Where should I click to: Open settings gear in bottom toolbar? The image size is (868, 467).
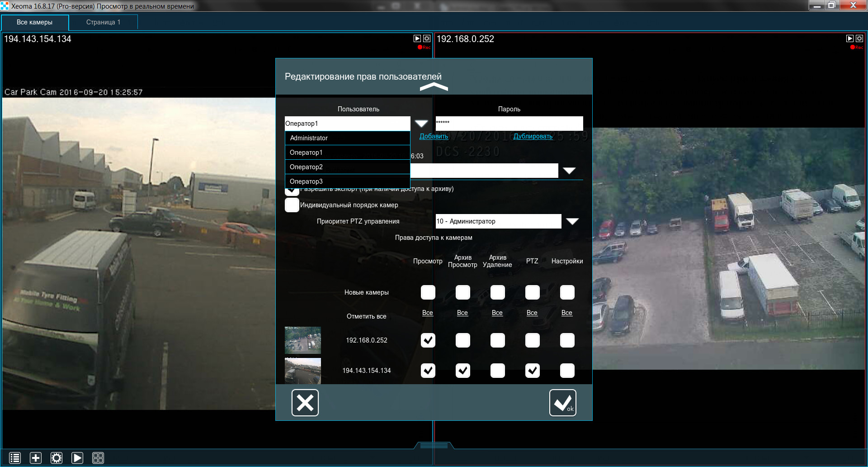click(x=57, y=458)
